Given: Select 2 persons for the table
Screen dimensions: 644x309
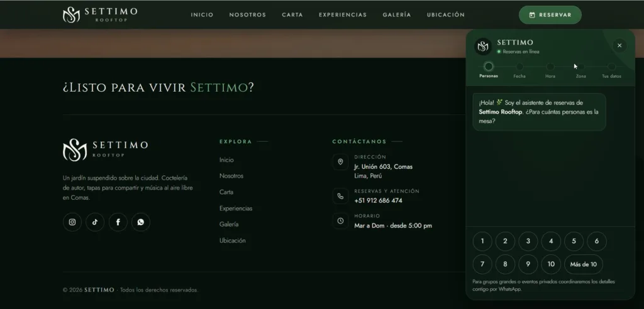Looking at the screenshot, I should pos(505,241).
